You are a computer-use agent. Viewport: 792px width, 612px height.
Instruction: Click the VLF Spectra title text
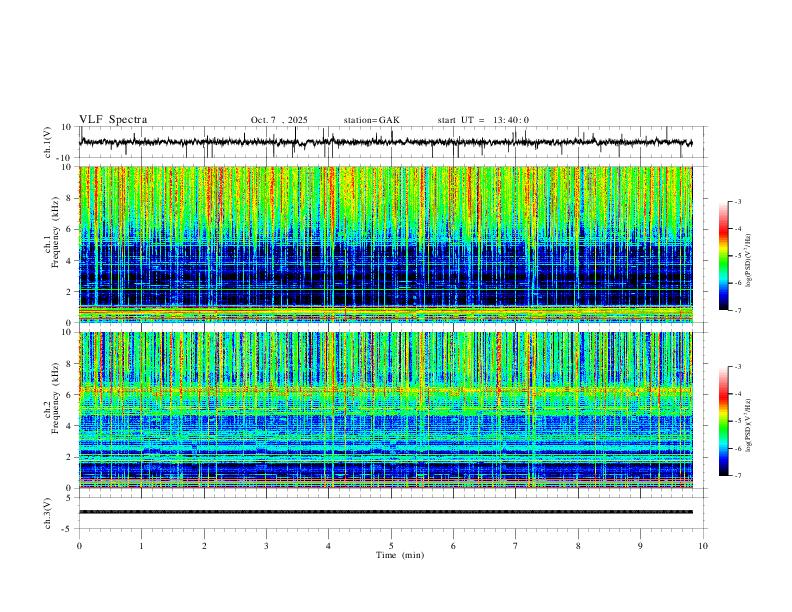(x=113, y=120)
